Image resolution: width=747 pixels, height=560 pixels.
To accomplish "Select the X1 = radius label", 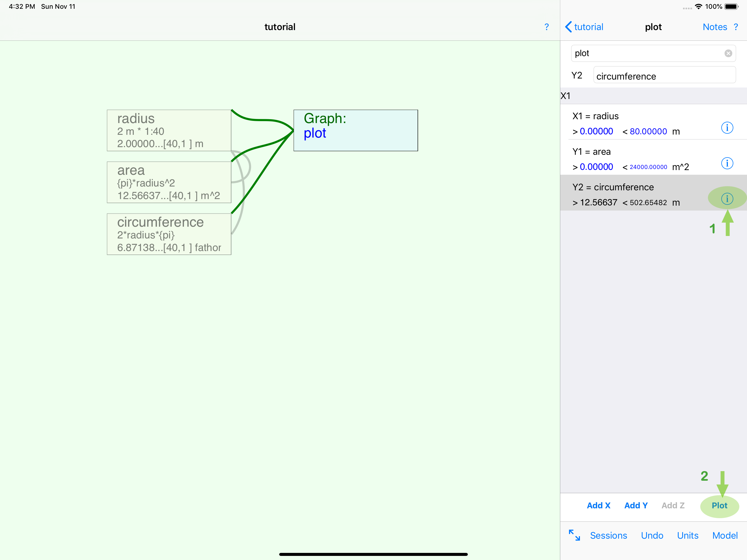I will 595,116.
